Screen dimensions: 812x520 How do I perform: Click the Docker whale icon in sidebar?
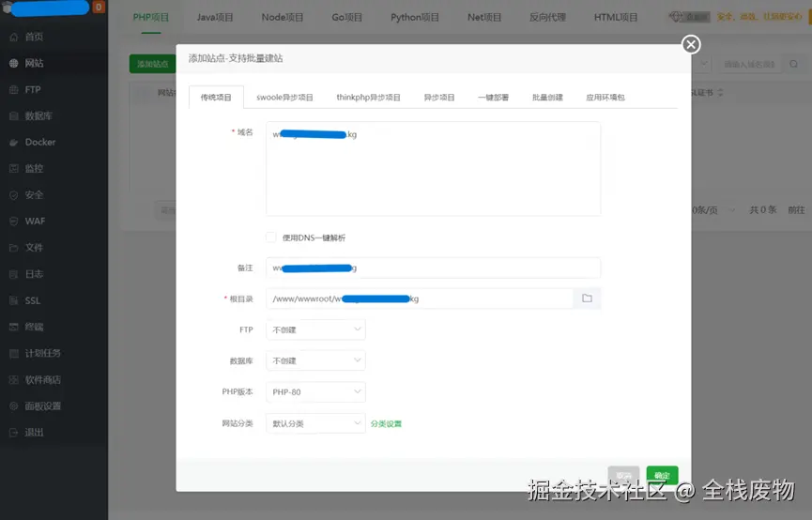(x=14, y=143)
